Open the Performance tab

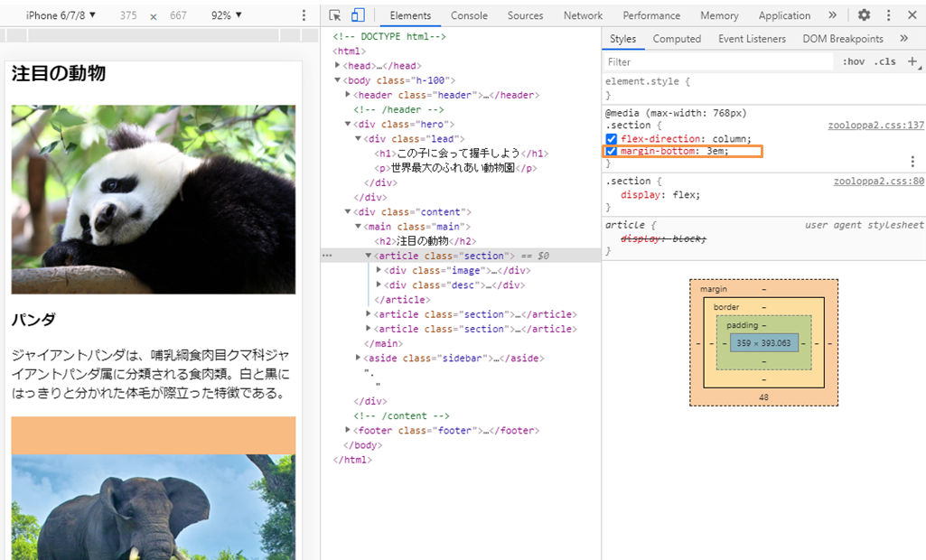651,15
